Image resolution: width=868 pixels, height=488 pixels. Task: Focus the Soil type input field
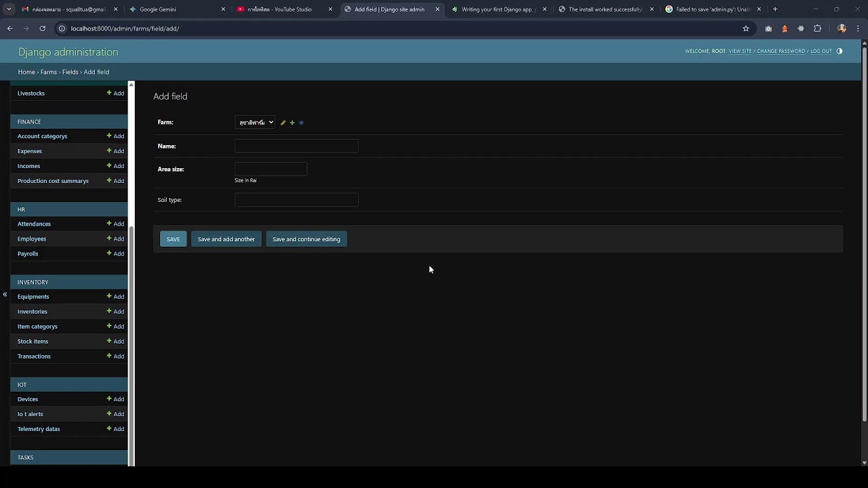(296, 199)
